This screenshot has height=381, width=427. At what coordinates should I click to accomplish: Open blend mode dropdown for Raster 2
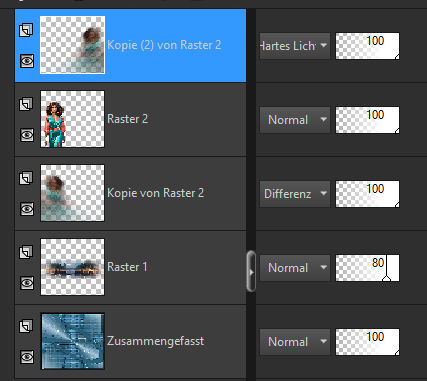(x=295, y=120)
